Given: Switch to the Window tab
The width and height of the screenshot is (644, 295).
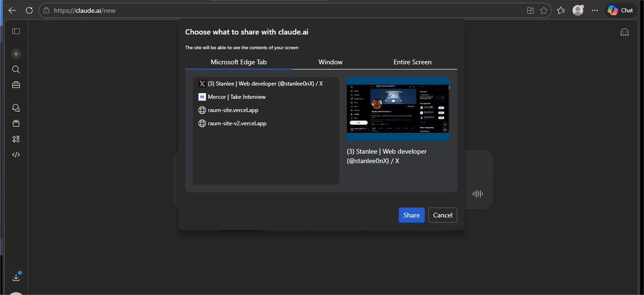Looking at the screenshot, I should (x=330, y=62).
